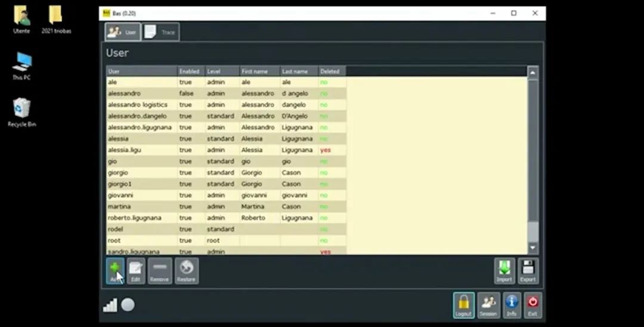Click the Export floppy disk icon
Image resolution: width=644 pixels, height=327 pixels.
(528, 270)
